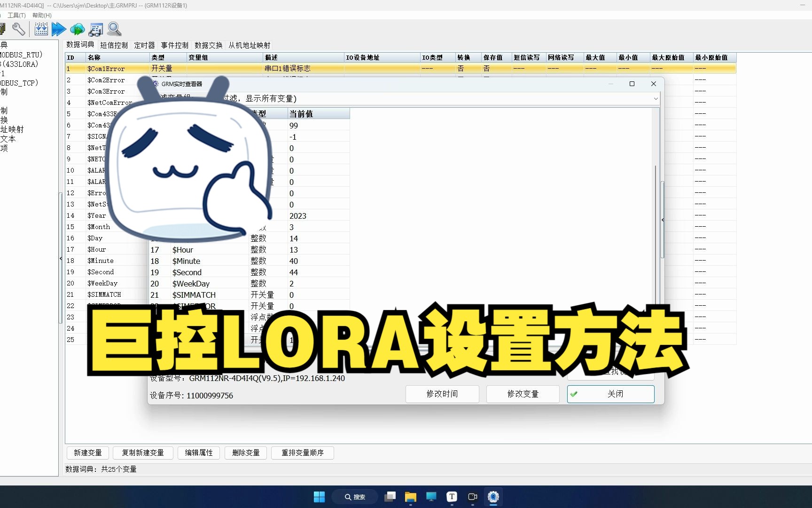The image size is (812, 508).
Task: Select the $WeekDay row in main table
Action: click(106, 283)
